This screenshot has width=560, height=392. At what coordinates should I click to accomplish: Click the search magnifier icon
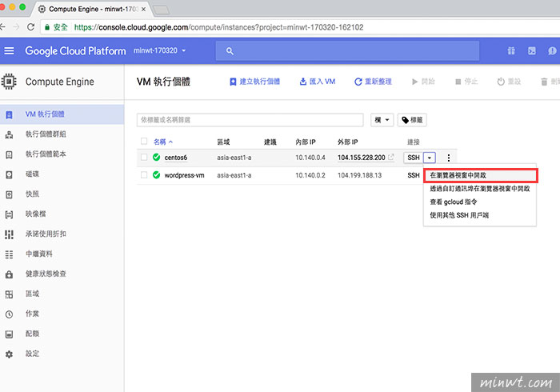coord(230,51)
